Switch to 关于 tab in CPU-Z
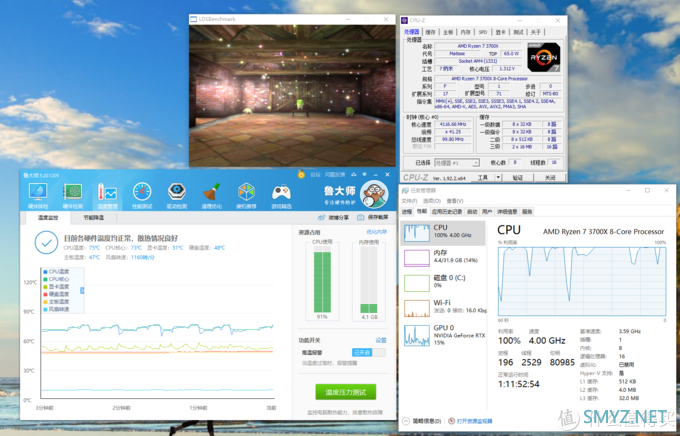The width and height of the screenshot is (680, 436). tap(536, 32)
